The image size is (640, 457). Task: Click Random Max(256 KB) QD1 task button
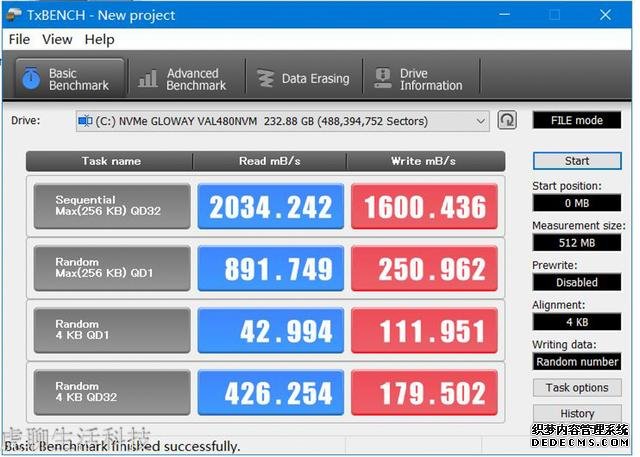click(112, 268)
